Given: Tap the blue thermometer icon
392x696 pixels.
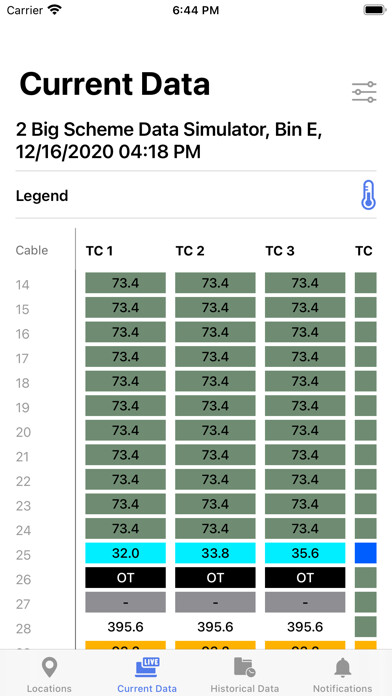Looking at the screenshot, I should 368,195.
